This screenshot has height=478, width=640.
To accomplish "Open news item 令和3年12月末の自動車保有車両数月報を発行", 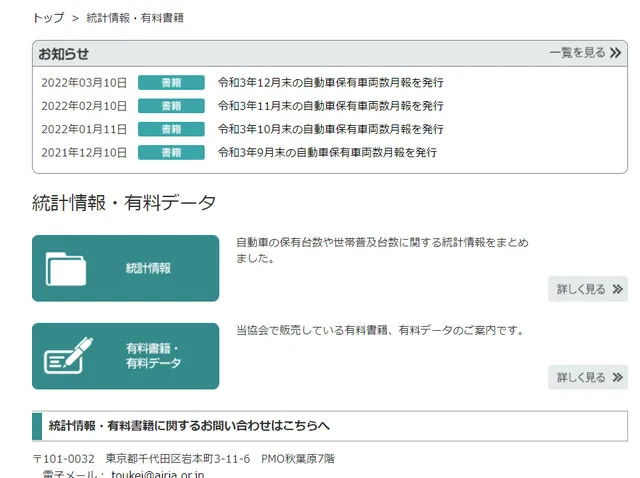I will point(331,82).
